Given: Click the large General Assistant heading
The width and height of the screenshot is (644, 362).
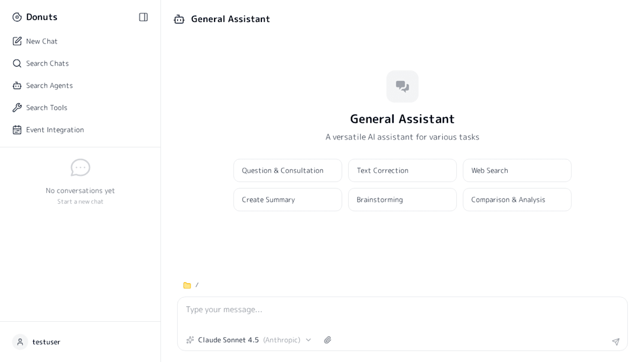Looking at the screenshot, I should [x=402, y=119].
